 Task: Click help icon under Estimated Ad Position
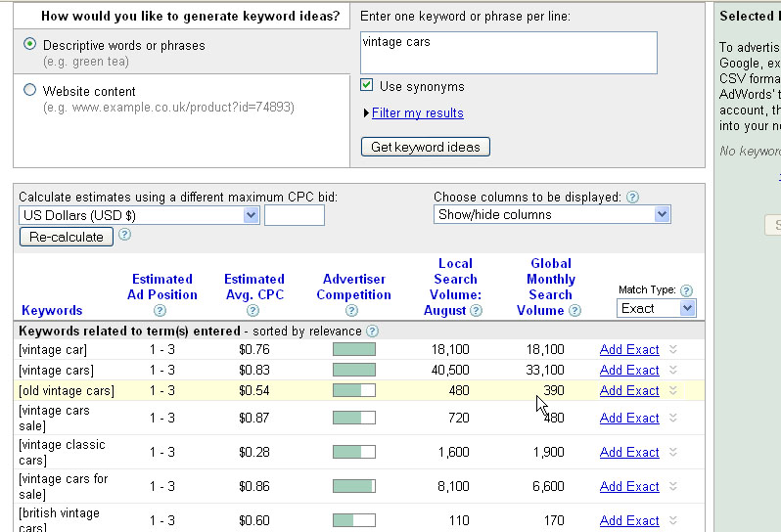tap(160, 311)
